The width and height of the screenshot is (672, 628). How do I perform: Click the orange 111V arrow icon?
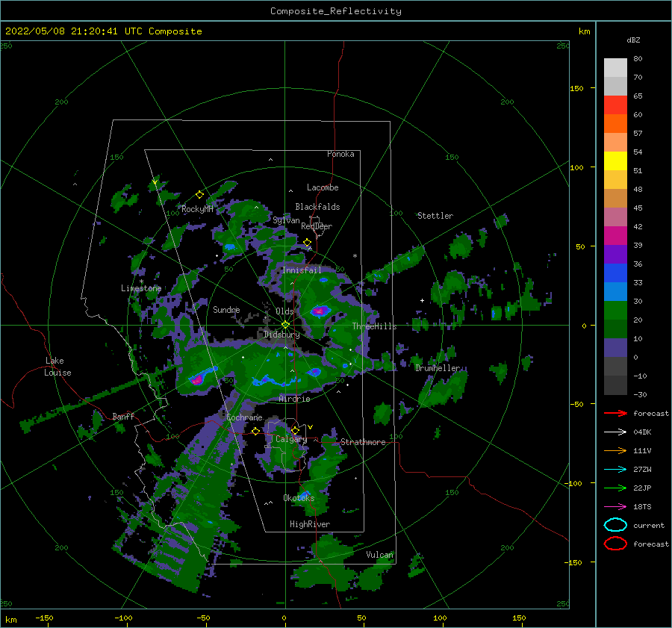pyautogui.click(x=615, y=450)
